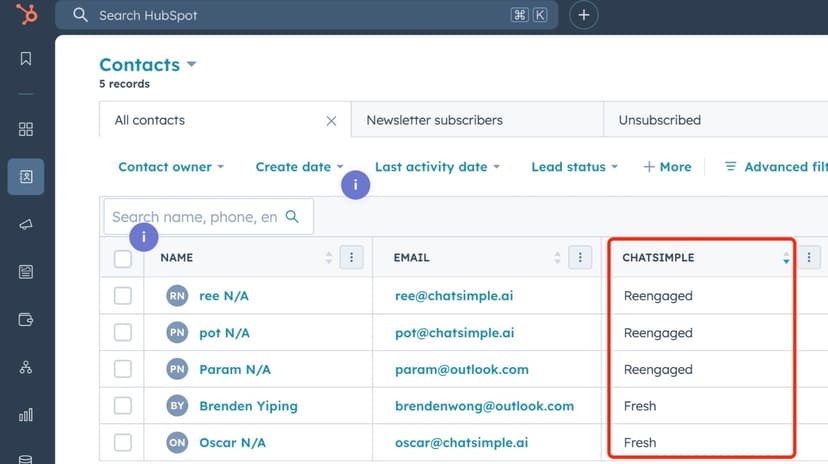828x464 pixels.
Task: Click the search icon in contacts search box
Action: click(292, 216)
